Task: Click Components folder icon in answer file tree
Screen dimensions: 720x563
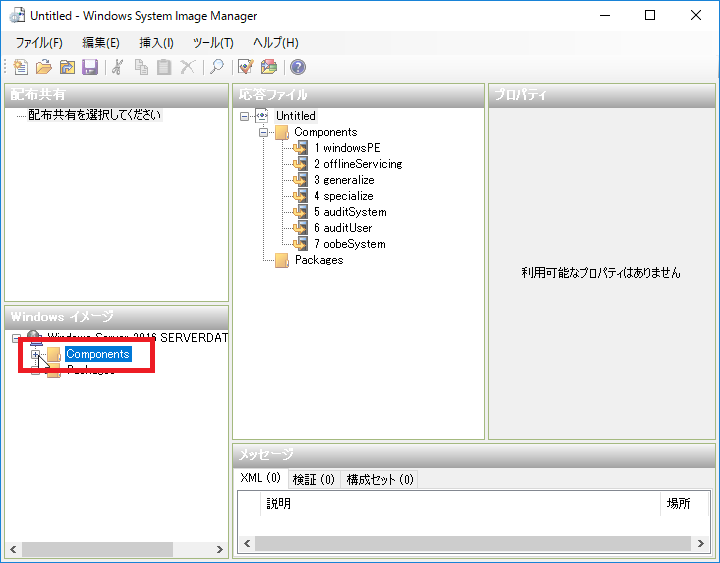Action: [282, 132]
